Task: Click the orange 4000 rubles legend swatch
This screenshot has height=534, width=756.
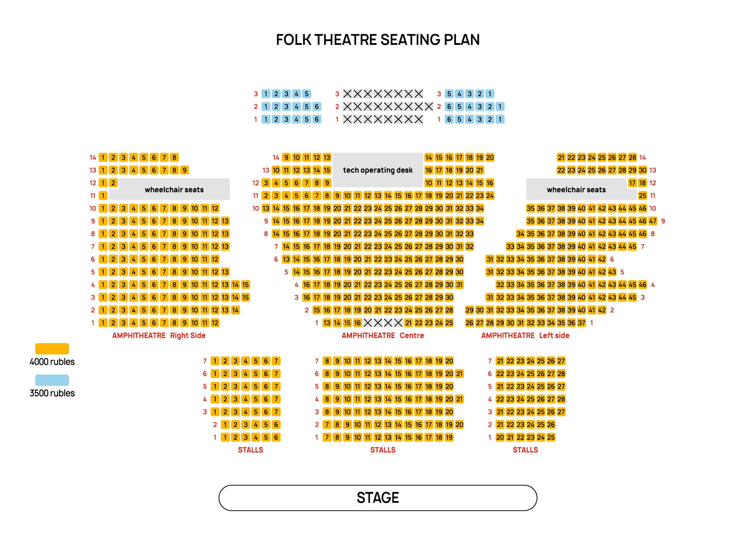Action: click(52, 349)
